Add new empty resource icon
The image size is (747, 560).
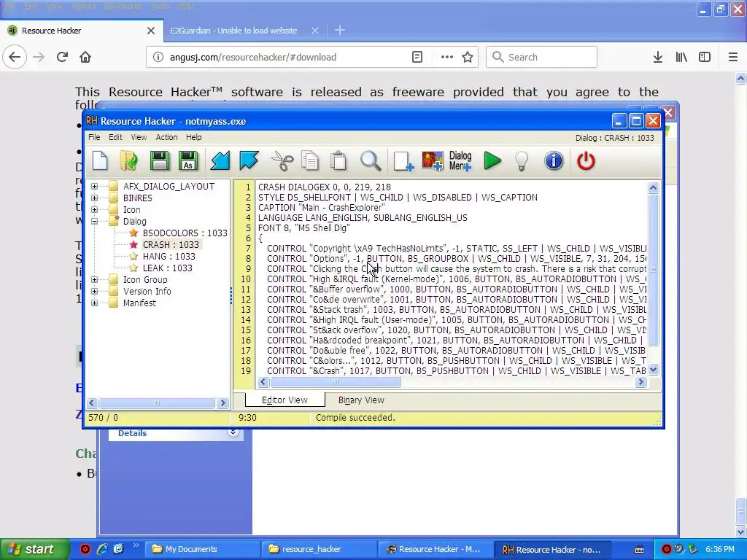pos(403,161)
